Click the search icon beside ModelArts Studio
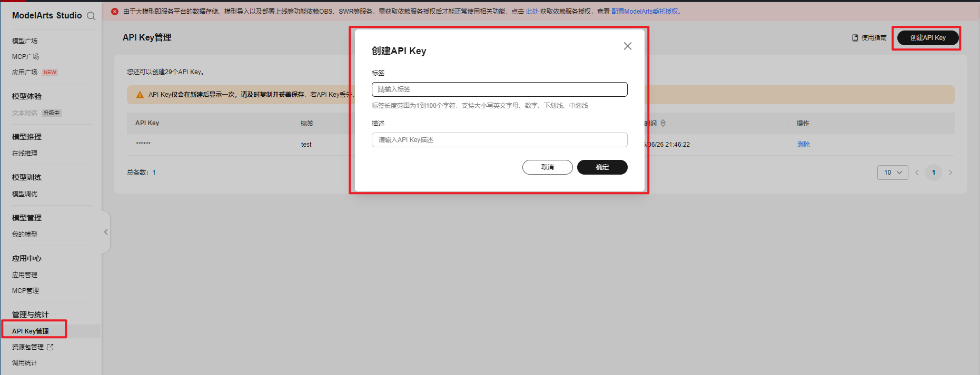 pos(91,16)
